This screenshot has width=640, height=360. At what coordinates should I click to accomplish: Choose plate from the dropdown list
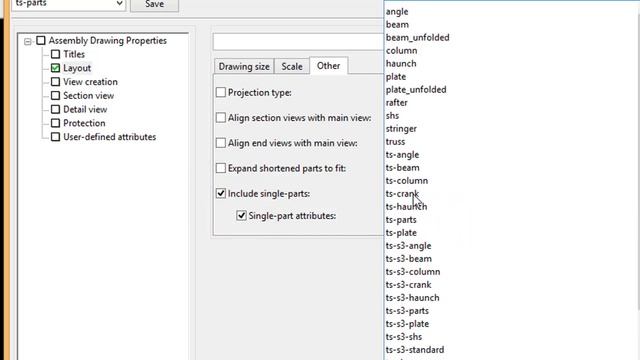[x=396, y=77]
